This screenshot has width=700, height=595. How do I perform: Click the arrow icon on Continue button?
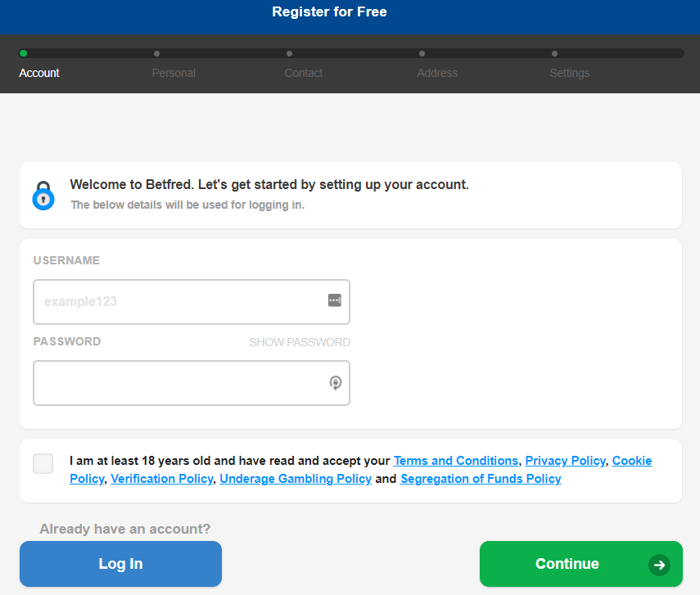(x=659, y=565)
